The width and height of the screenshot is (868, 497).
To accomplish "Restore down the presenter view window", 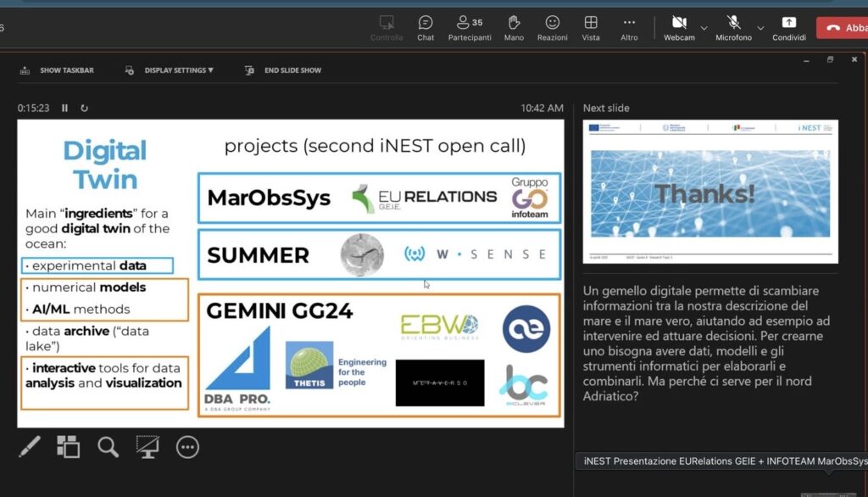I will click(x=831, y=59).
